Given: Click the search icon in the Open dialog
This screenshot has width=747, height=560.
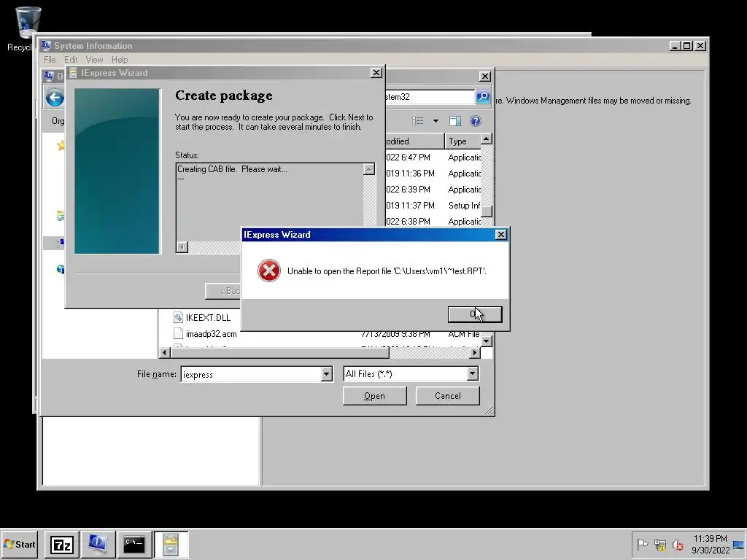Looking at the screenshot, I should click(x=483, y=97).
